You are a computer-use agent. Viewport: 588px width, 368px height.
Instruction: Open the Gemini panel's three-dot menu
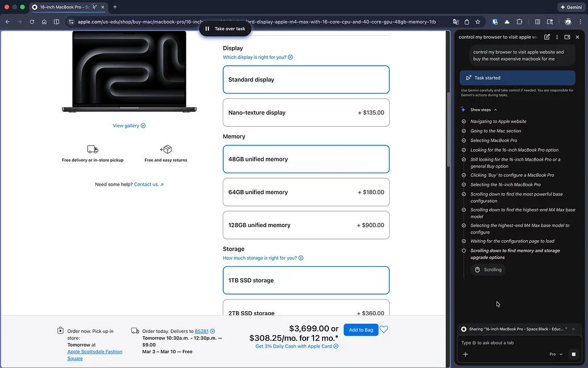pos(557,37)
